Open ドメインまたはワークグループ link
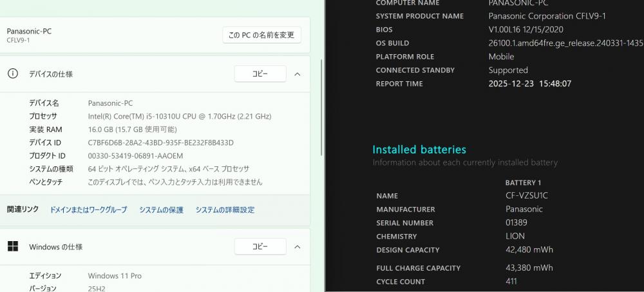The image size is (644, 292). point(89,209)
